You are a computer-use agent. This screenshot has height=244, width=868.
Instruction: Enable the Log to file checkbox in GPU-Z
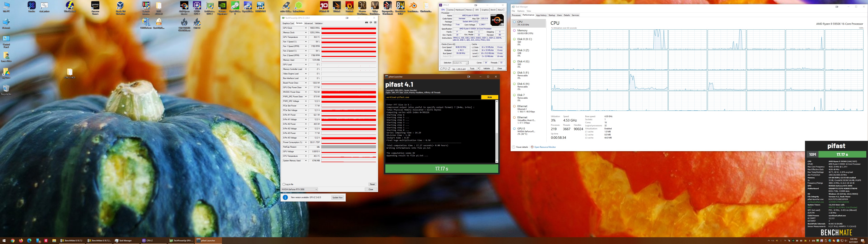click(284, 184)
